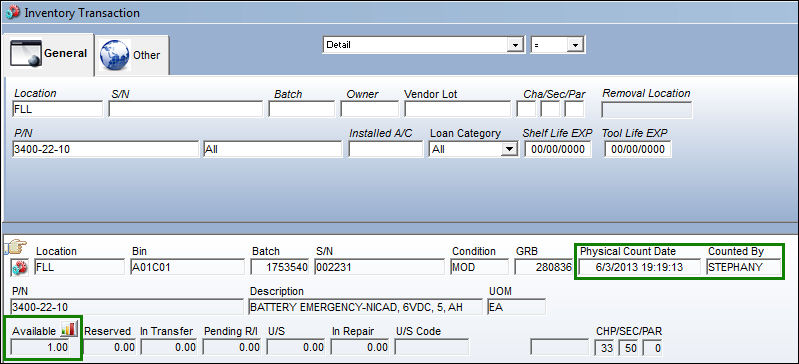Click the In Transfer quantity field
799x364 pixels.
[x=169, y=347]
